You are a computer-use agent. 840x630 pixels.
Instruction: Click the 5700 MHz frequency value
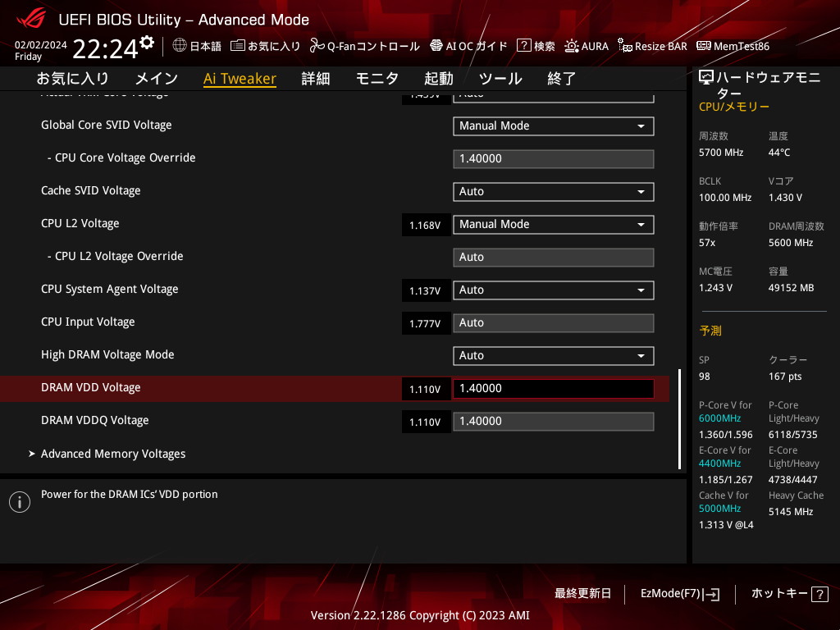pos(721,153)
